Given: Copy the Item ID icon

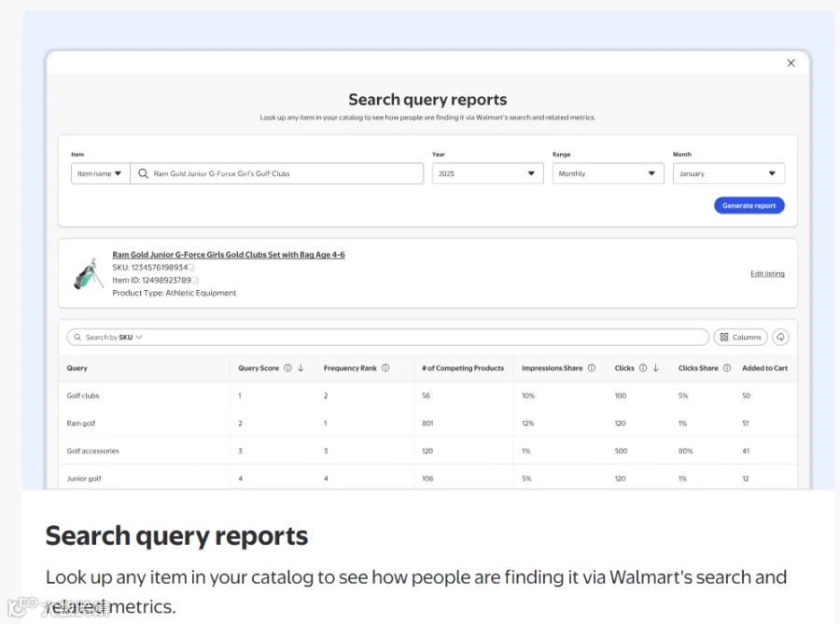Looking at the screenshot, I should (x=195, y=281).
